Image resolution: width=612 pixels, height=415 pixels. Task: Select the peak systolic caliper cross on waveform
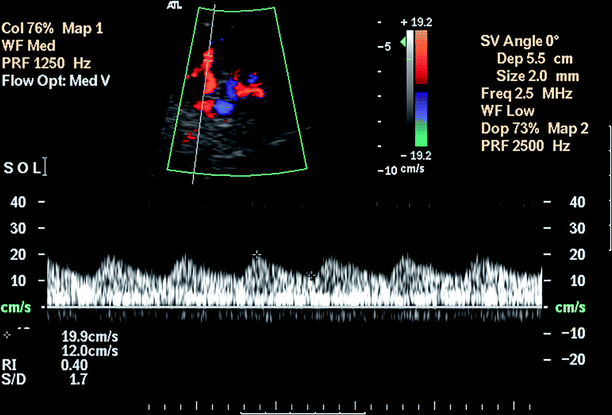(258, 255)
